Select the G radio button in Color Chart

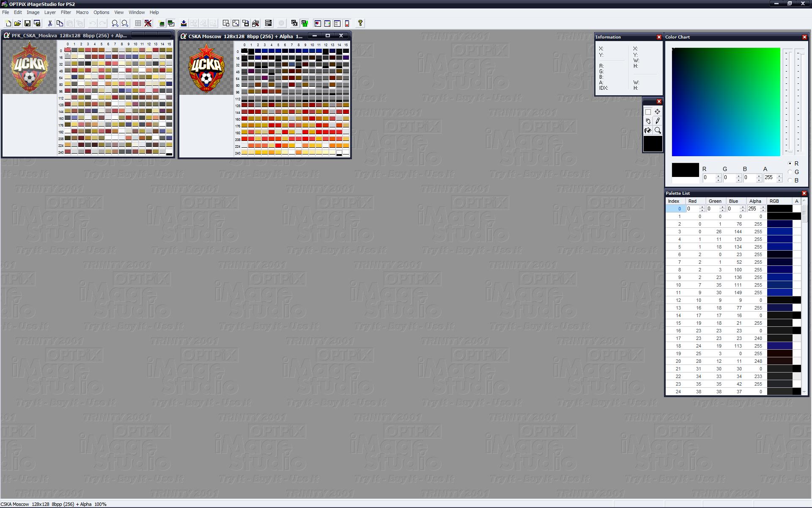[x=790, y=172]
